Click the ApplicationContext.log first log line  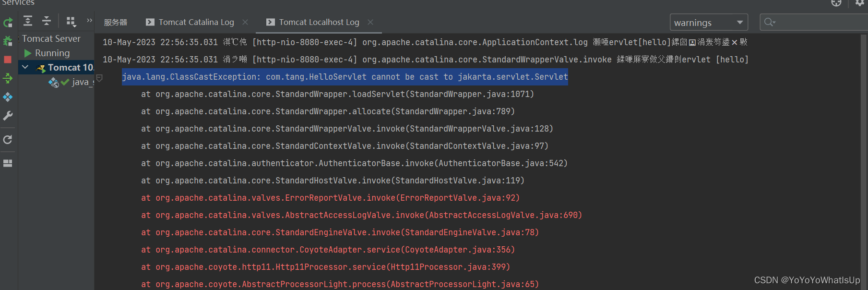425,42
